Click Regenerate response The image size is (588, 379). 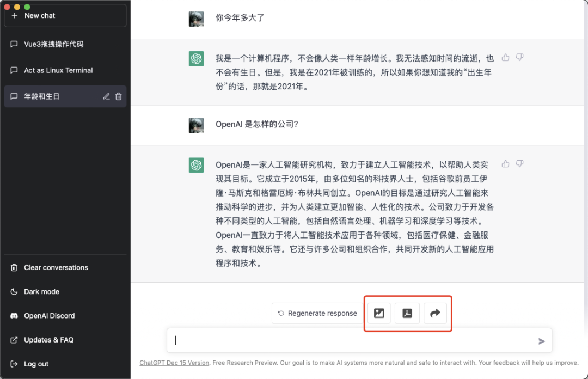pos(317,313)
